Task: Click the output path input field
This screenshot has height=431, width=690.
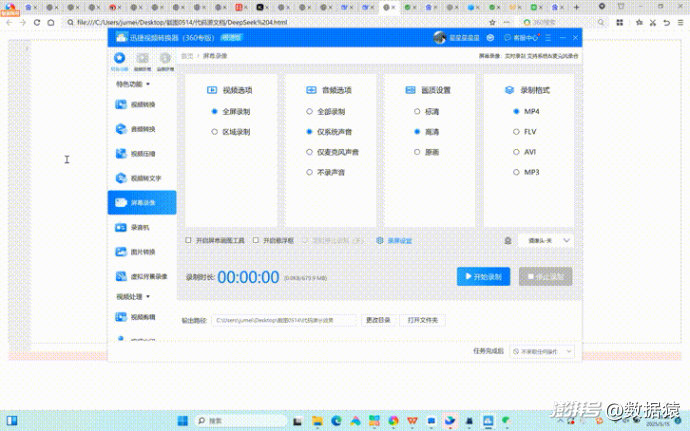Action: coord(284,320)
